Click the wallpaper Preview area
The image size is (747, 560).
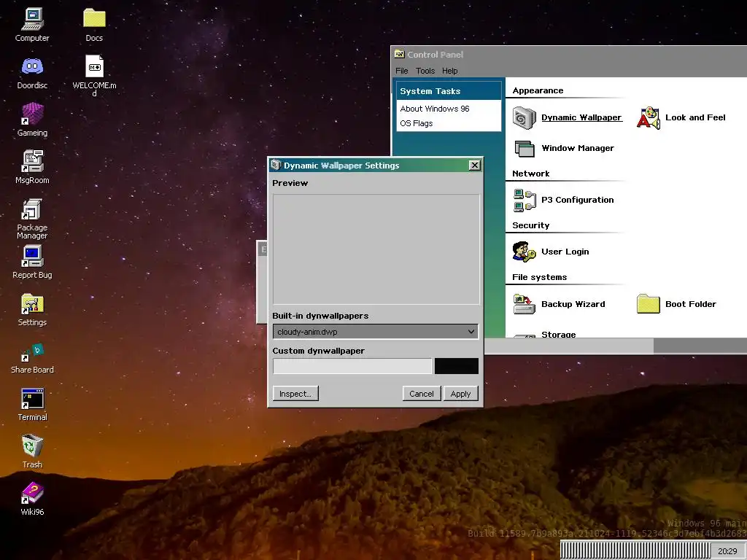click(x=376, y=249)
